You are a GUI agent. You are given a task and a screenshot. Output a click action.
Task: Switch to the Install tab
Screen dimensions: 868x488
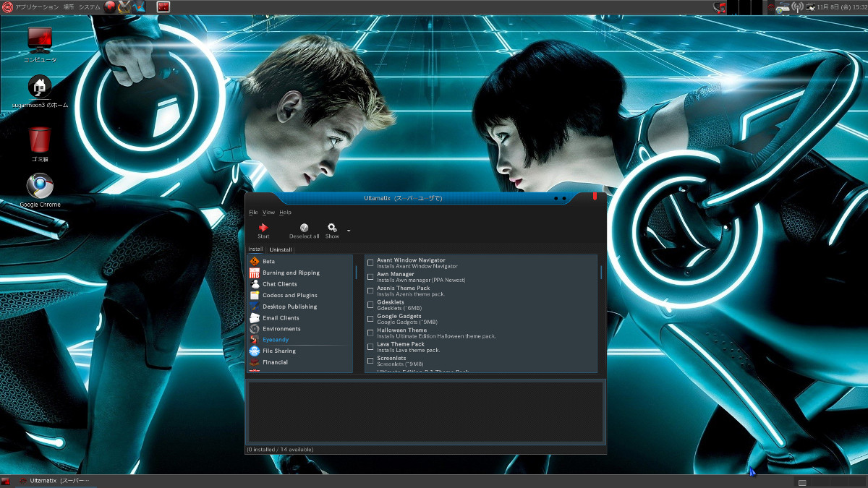tap(255, 249)
